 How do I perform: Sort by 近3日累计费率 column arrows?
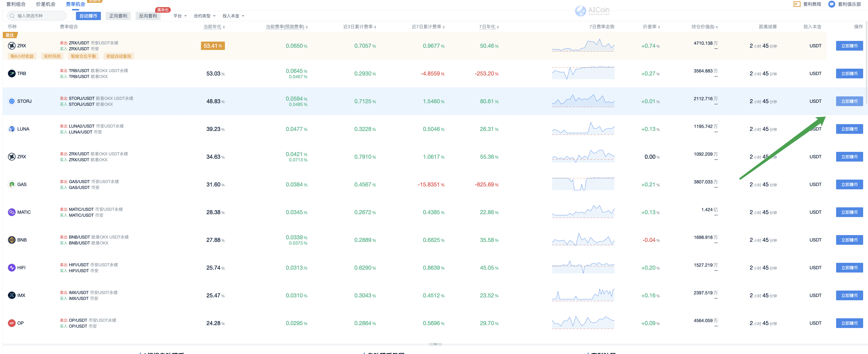click(x=375, y=27)
